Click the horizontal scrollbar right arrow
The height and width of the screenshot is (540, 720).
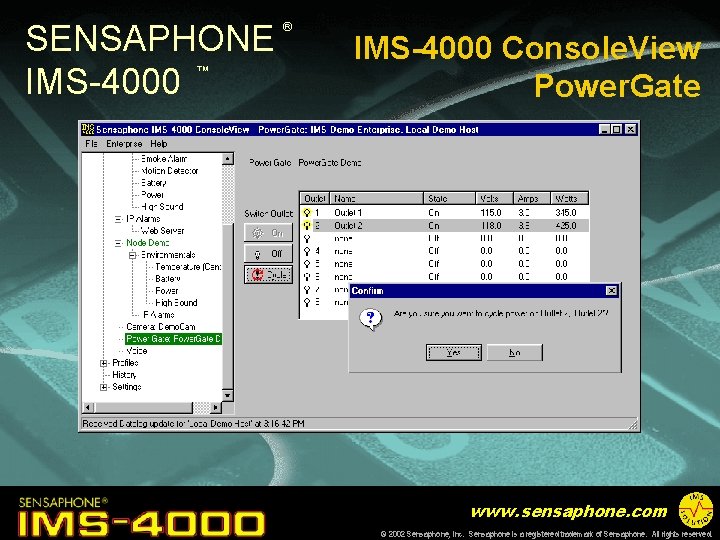[x=216, y=407]
